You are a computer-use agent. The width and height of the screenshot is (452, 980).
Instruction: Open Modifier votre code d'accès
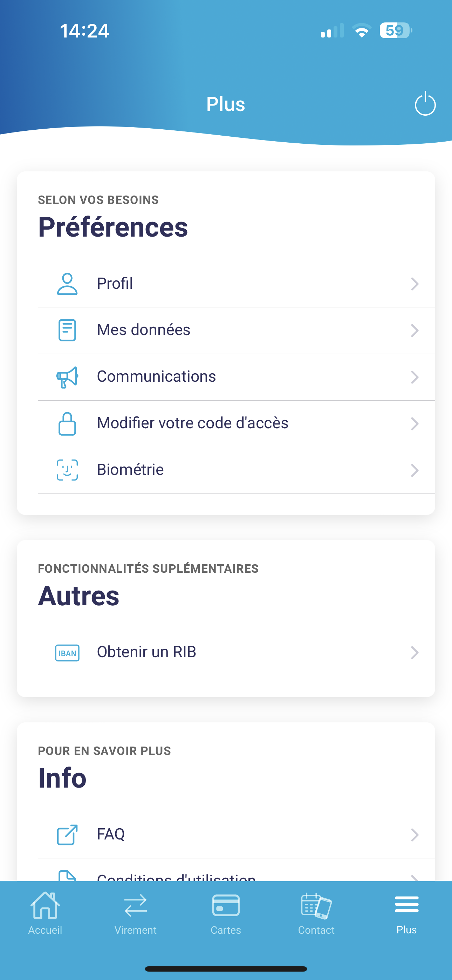236,424
